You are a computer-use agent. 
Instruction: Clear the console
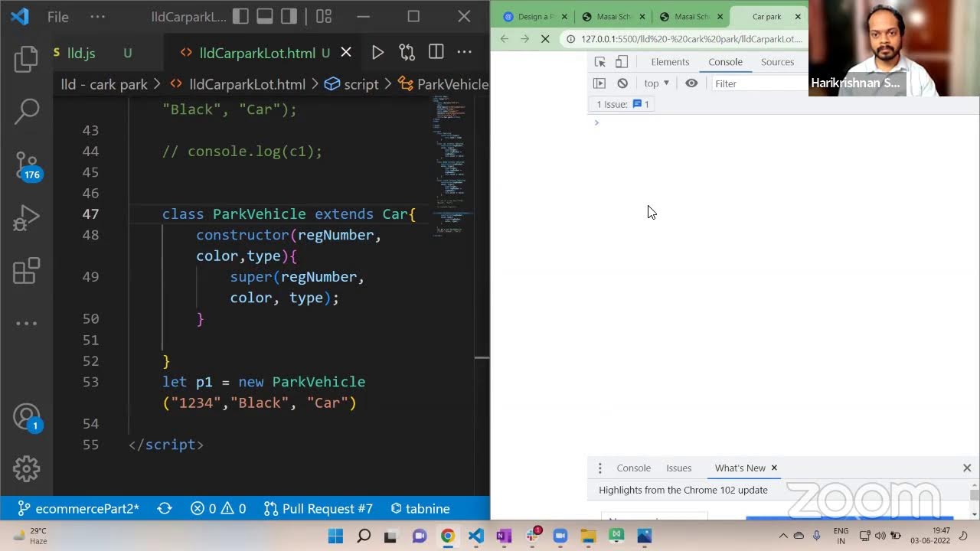pyautogui.click(x=622, y=83)
